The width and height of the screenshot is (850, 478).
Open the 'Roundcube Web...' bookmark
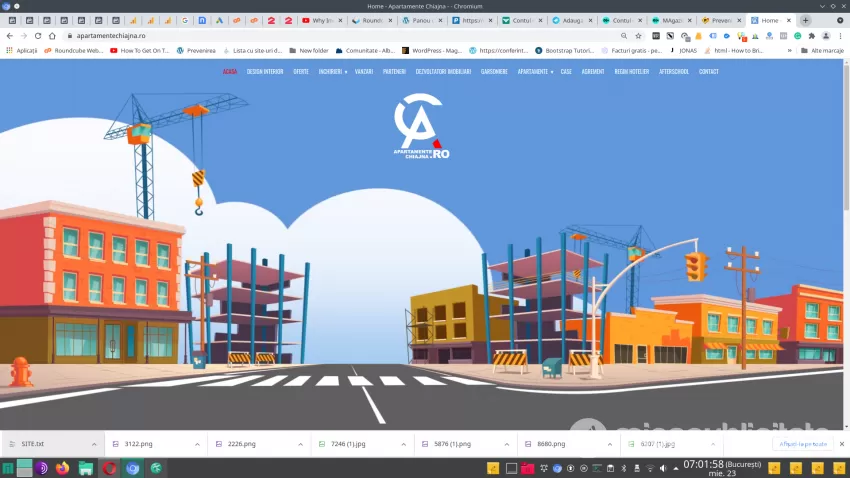(74, 50)
